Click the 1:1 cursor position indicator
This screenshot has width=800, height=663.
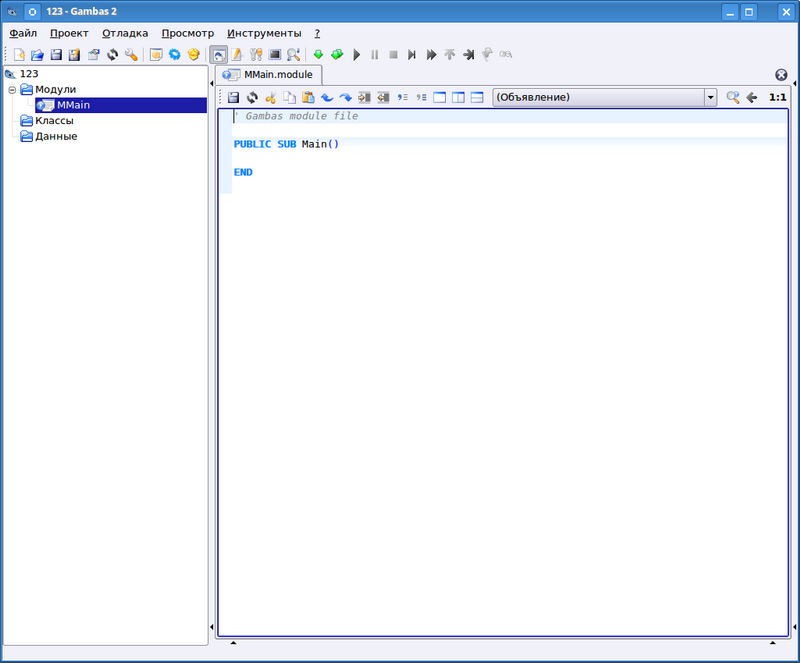778,97
